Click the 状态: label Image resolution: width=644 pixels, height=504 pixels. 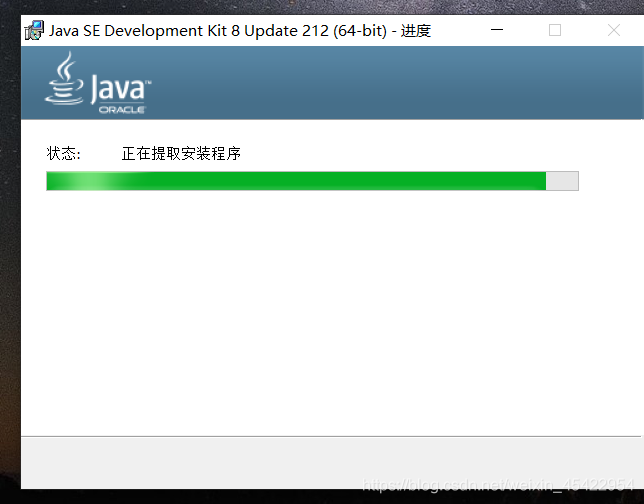(x=64, y=154)
